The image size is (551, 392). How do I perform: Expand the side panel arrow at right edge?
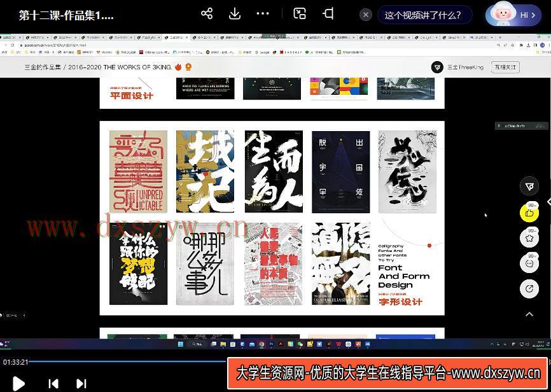click(x=548, y=202)
